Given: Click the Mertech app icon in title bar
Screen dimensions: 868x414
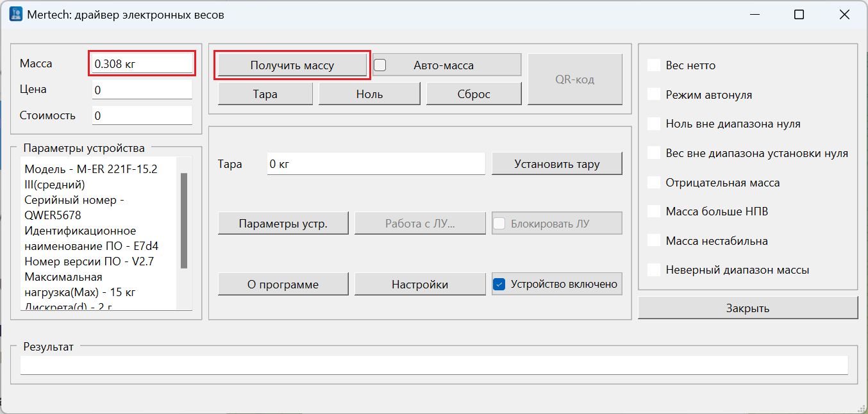Looking at the screenshot, I should (16, 14).
